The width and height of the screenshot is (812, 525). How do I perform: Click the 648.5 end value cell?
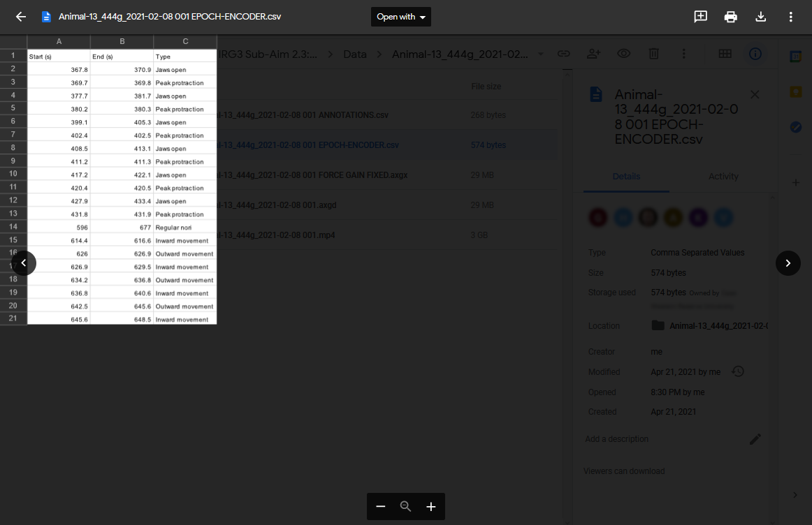[x=122, y=320]
